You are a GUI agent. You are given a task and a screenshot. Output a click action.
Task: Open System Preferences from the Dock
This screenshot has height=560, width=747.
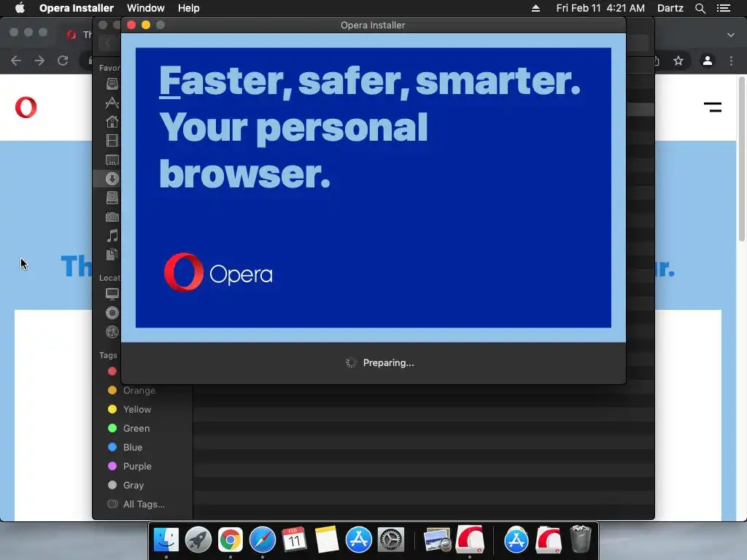point(391,540)
